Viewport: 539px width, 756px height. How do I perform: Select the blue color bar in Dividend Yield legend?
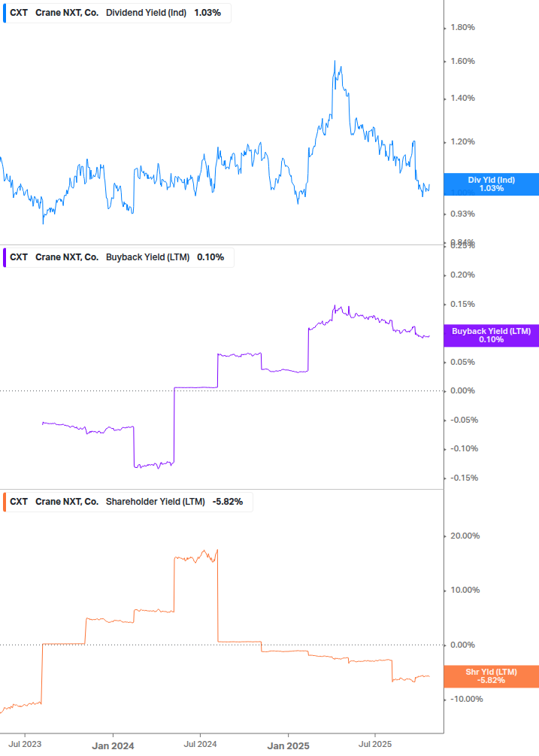5,13
